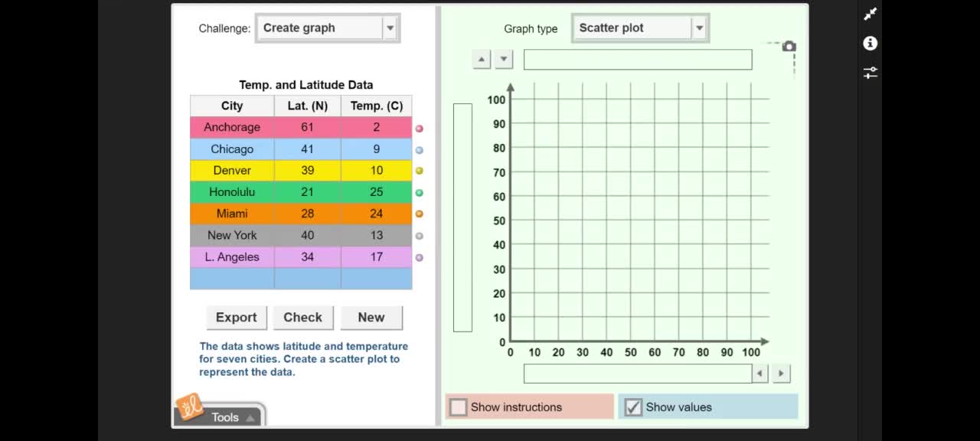Open the info panel on the right sidebar
This screenshot has height=441, width=980.
(x=870, y=44)
